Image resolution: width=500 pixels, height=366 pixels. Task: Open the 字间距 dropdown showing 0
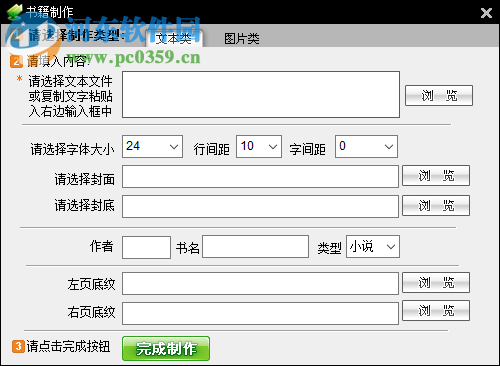[366, 146]
